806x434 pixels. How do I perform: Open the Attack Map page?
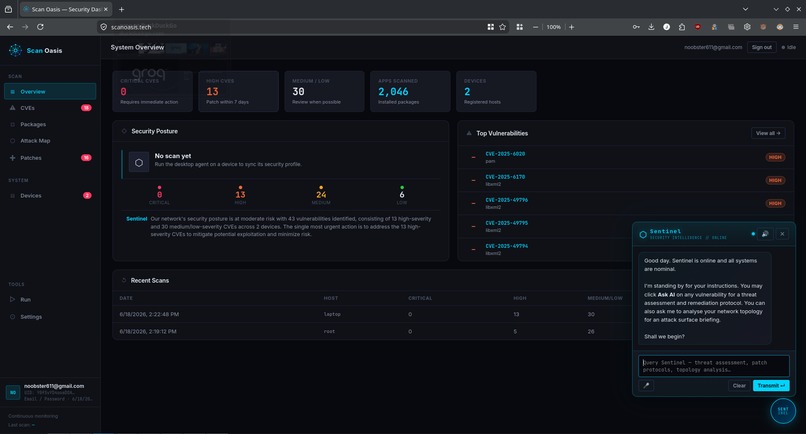click(x=50, y=141)
